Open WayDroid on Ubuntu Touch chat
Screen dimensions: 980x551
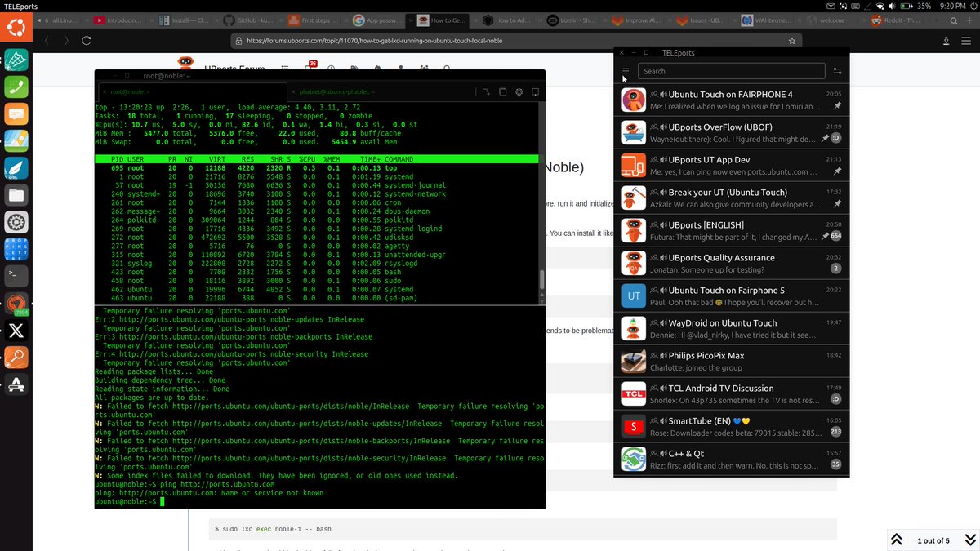732,329
